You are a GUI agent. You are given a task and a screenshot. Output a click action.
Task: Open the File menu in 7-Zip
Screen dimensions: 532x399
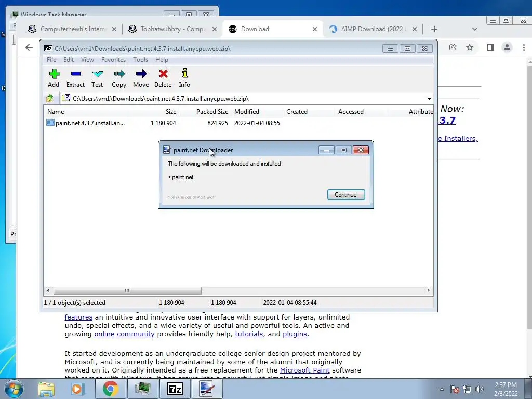pos(51,60)
